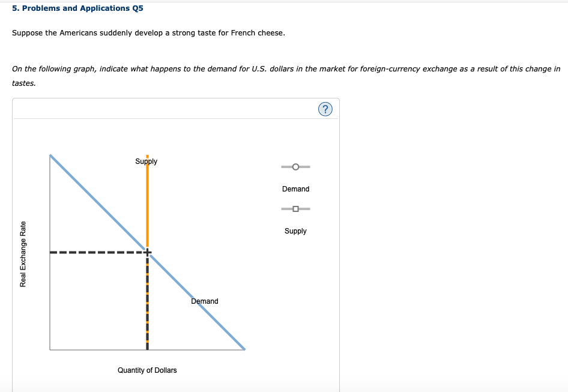Select the square Supply slider handle
This screenshot has height=392, width=568.
click(295, 208)
